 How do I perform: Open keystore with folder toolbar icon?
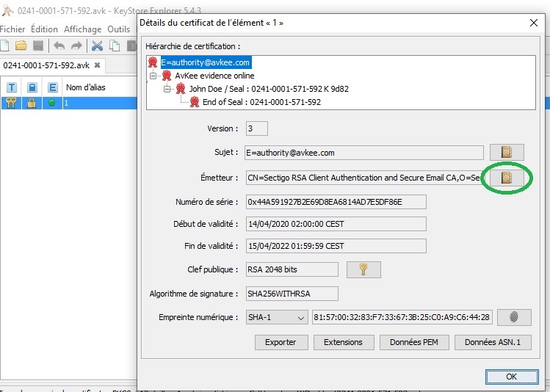[21, 46]
